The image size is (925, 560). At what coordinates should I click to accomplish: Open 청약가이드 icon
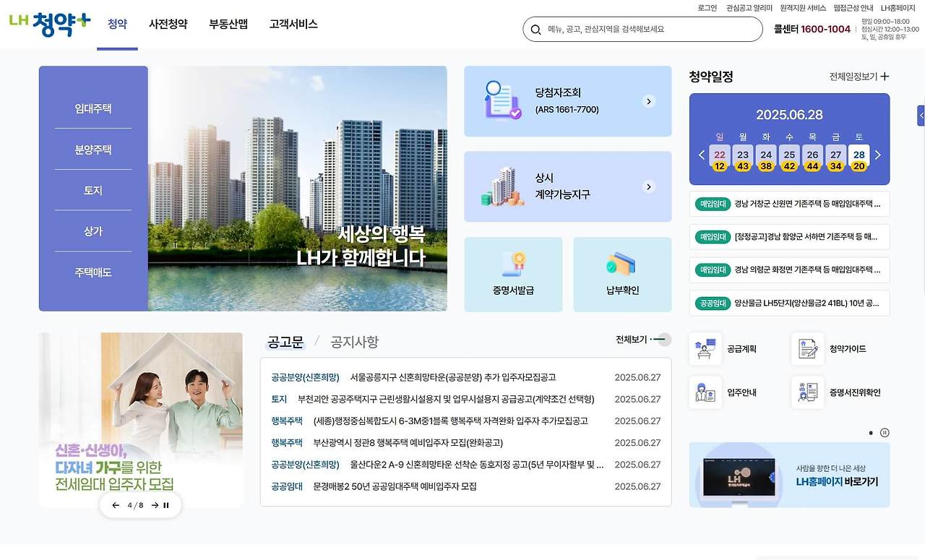[x=807, y=349]
